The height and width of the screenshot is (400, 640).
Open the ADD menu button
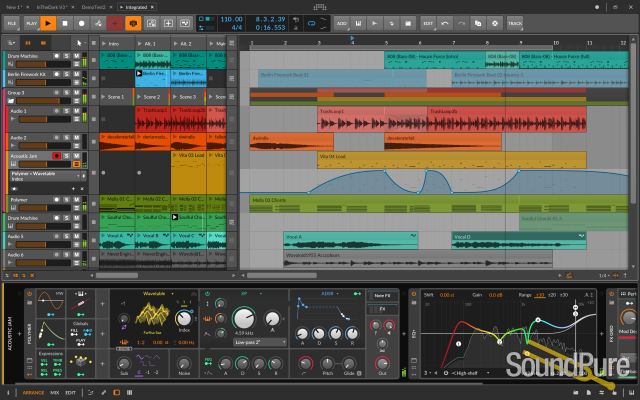pos(341,23)
